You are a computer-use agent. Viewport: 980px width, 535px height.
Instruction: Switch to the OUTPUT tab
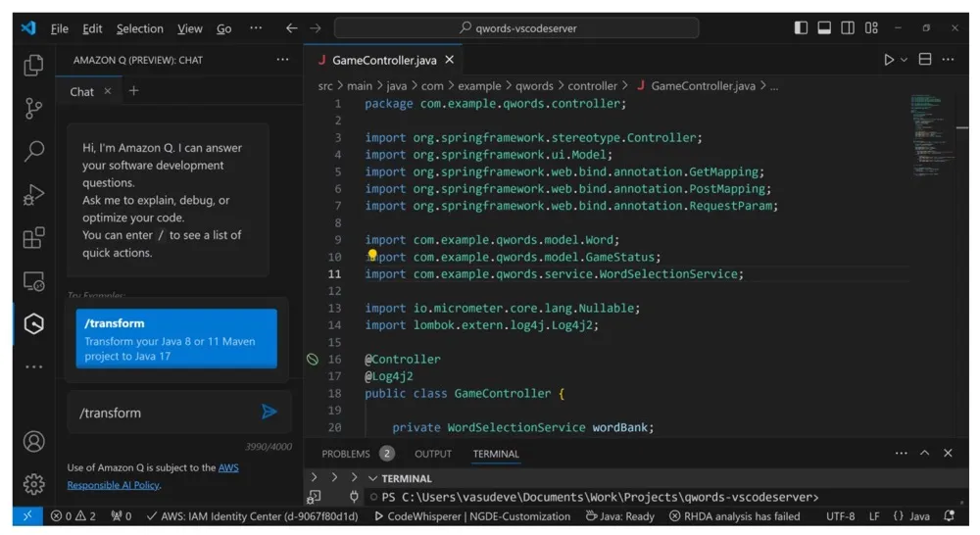[432, 454]
